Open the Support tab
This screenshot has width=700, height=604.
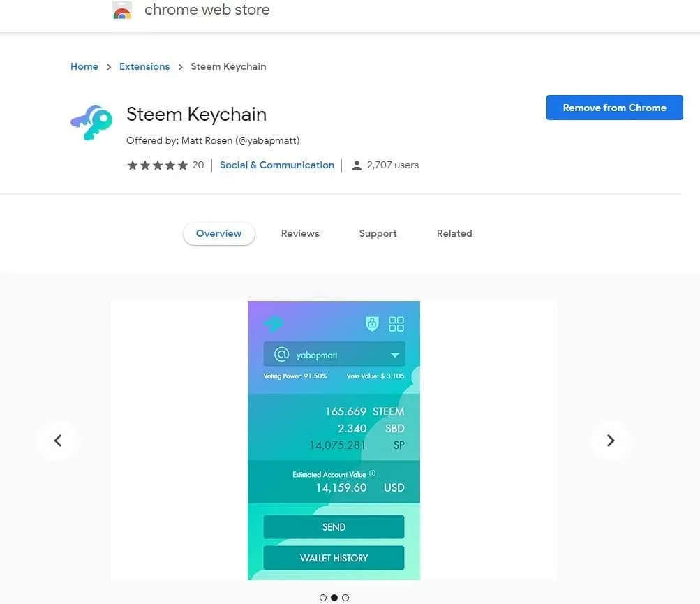378,233
